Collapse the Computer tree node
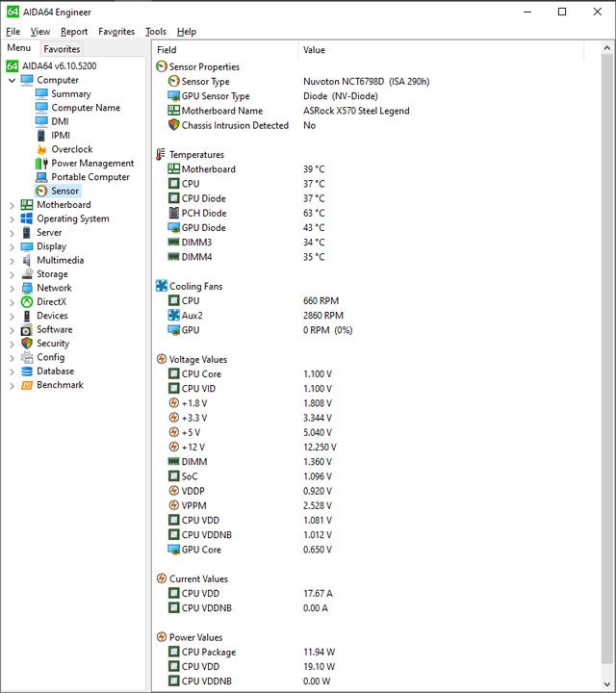Screen dimensions: 616x693 [x=12, y=81]
